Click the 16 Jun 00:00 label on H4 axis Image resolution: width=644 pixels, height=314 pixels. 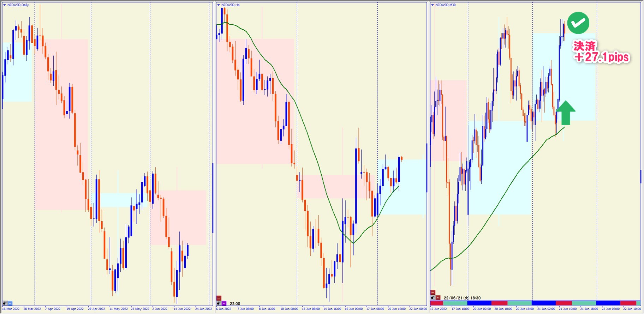tap(353, 309)
